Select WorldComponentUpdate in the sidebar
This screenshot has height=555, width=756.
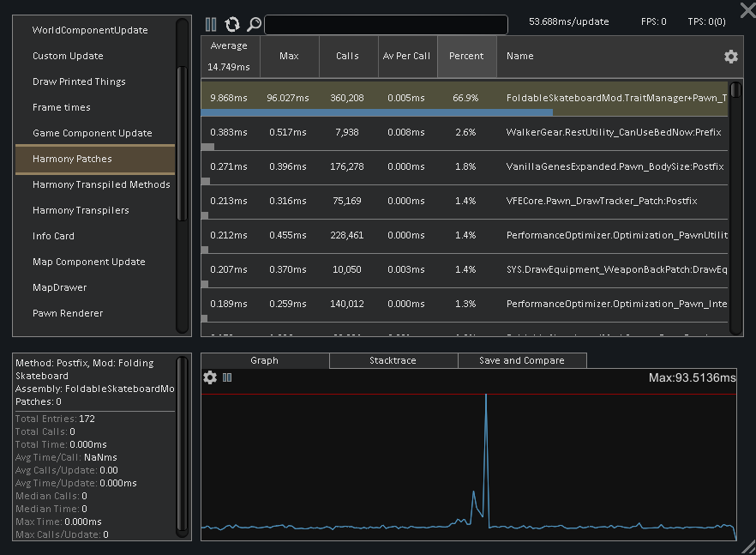point(95,30)
